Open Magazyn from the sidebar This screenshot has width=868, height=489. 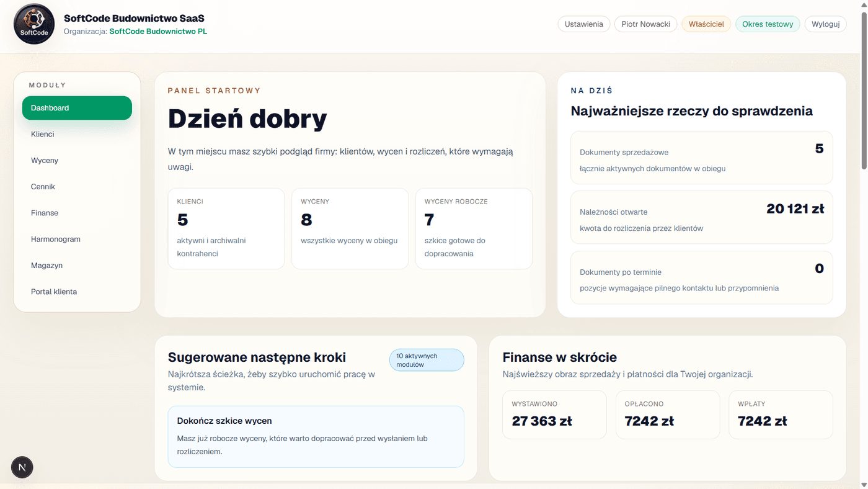coord(77,266)
